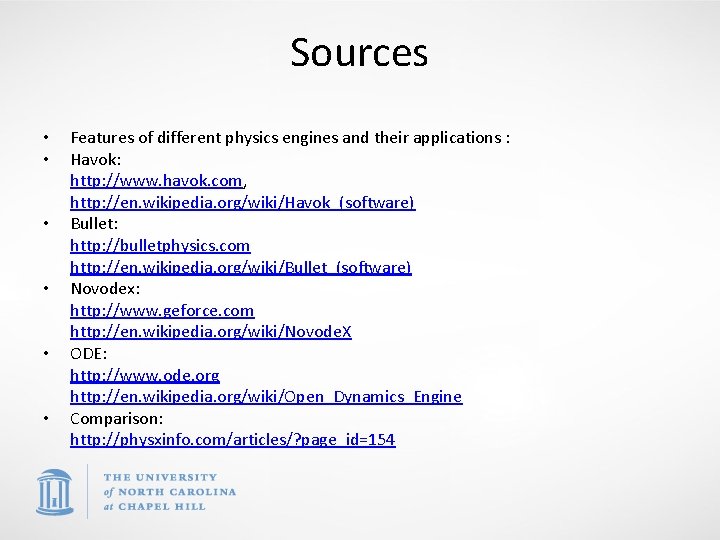Open the Havok (software) Wikipedia link
Screen dimensions: 720x540
(243, 202)
